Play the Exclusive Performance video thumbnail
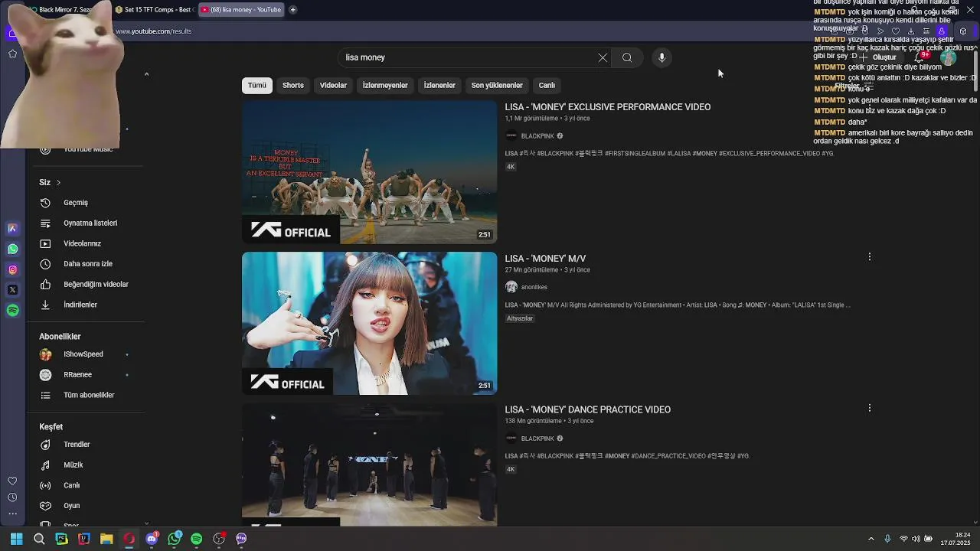 (370, 172)
